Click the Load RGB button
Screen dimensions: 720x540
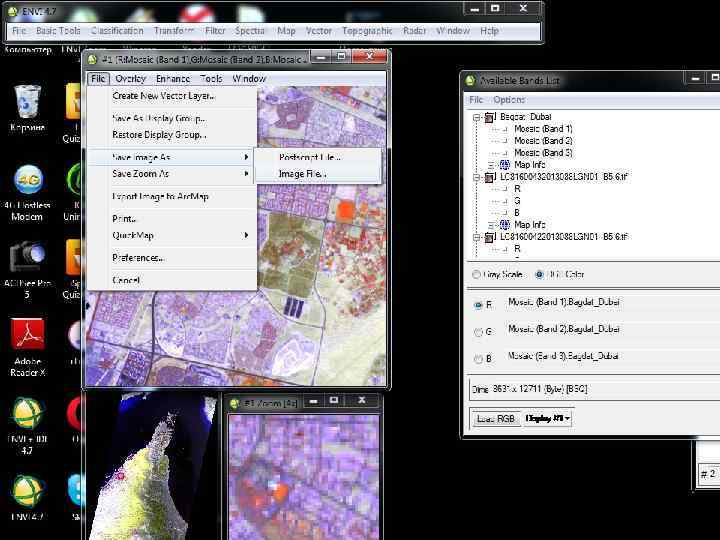coord(495,418)
